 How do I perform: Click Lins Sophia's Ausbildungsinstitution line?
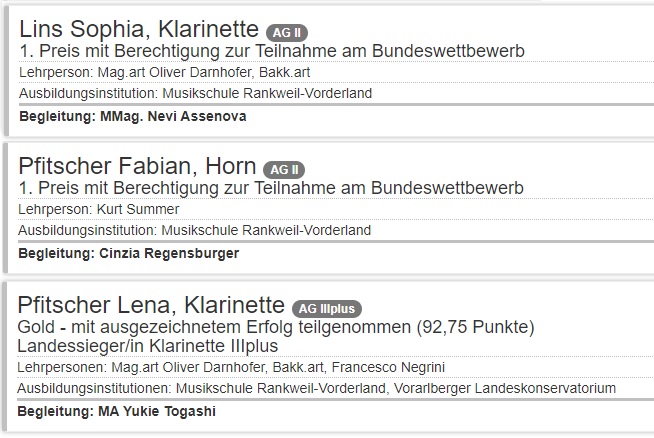tap(195, 93)
